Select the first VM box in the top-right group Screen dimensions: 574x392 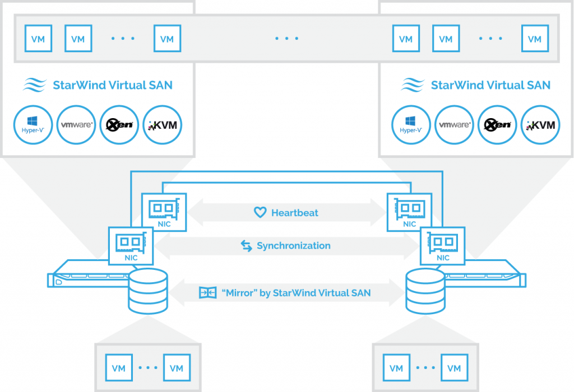pos(406,39)
